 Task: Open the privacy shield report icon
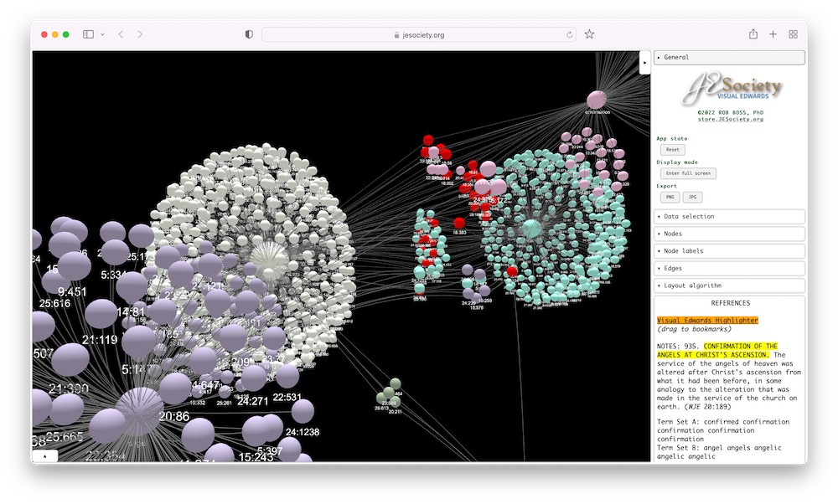pos(249,34)
